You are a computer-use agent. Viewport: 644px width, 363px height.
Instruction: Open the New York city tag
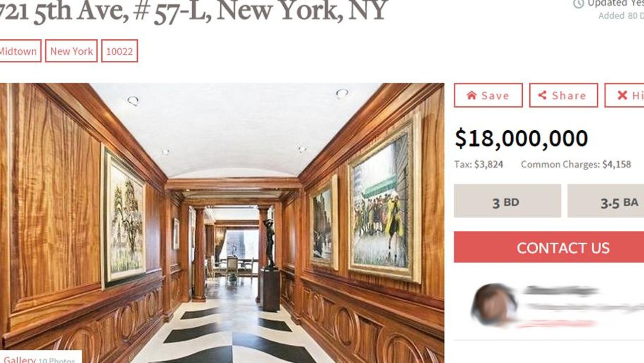(x=71, y=51)
